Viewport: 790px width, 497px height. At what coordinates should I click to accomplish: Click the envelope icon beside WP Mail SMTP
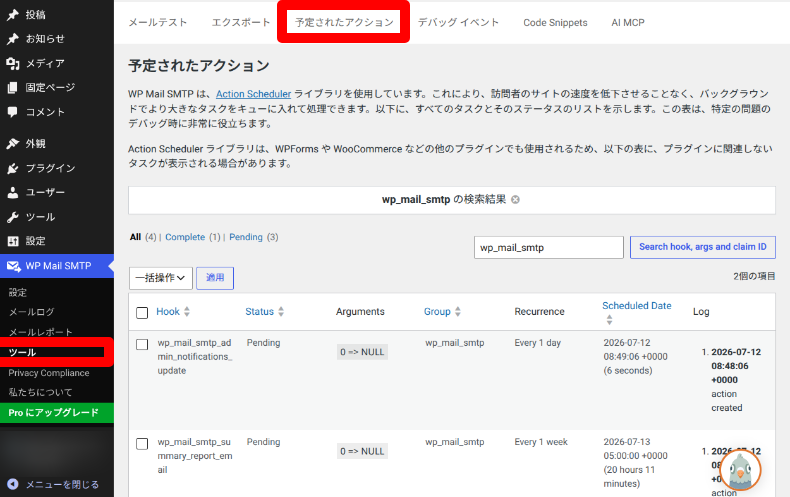(x=14, y=266)
